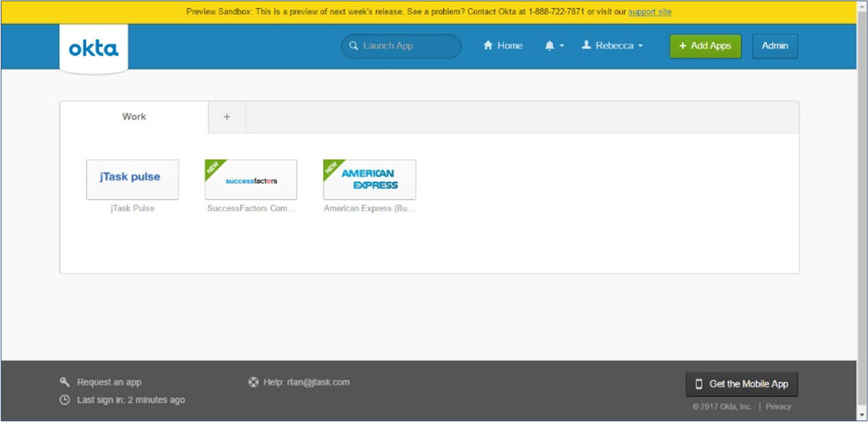Click the SuccessFactors Com... label
Screen dimensions: 868x422
click(251, 208)
